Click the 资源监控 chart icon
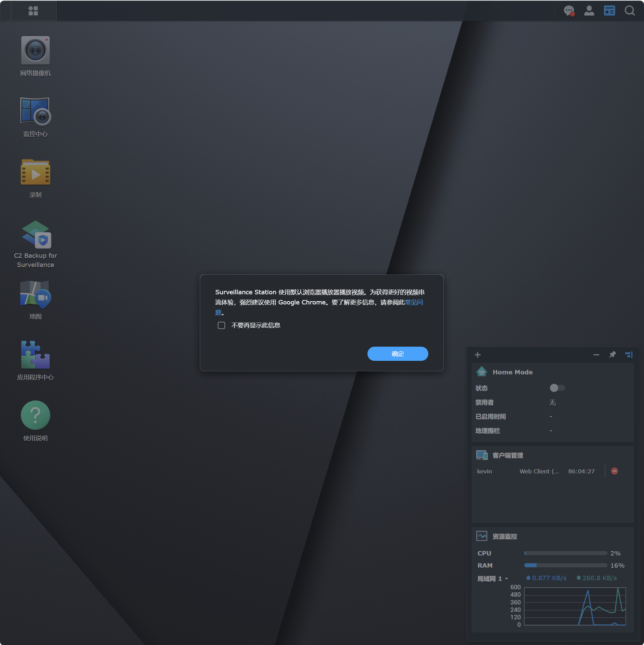The height and width of the screenshot is (645, 644). [482, 536]
